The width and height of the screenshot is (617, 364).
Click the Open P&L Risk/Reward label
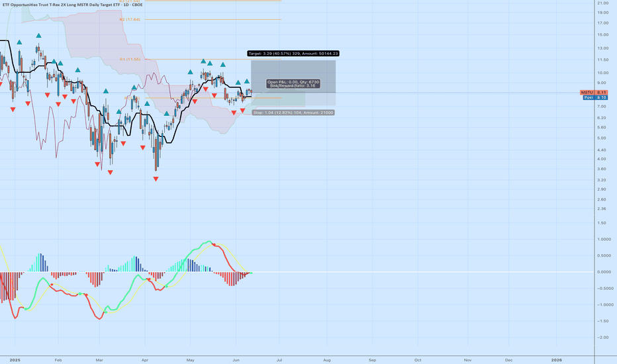pyautogui.click(x=293, y=83)
